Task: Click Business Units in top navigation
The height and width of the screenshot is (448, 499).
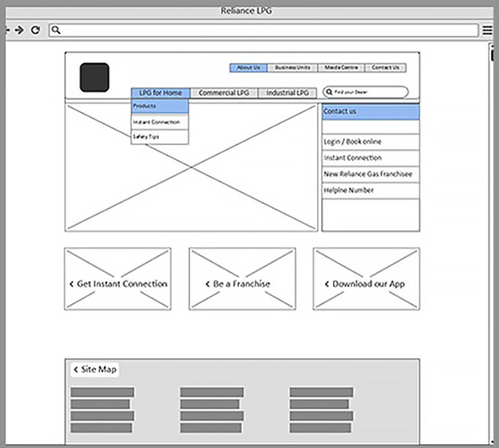Action: click(293, 67)
